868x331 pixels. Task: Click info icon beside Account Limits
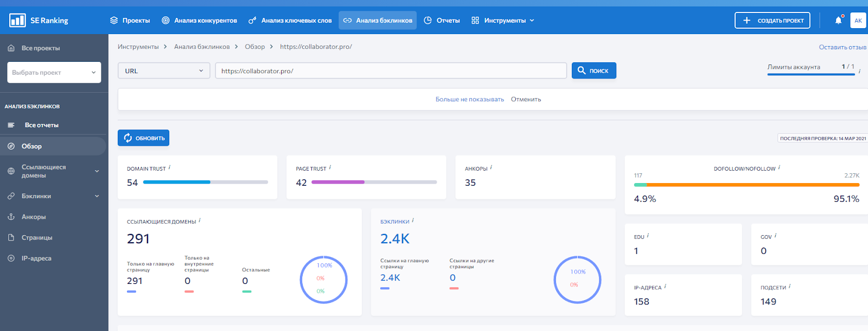(859, 71)
